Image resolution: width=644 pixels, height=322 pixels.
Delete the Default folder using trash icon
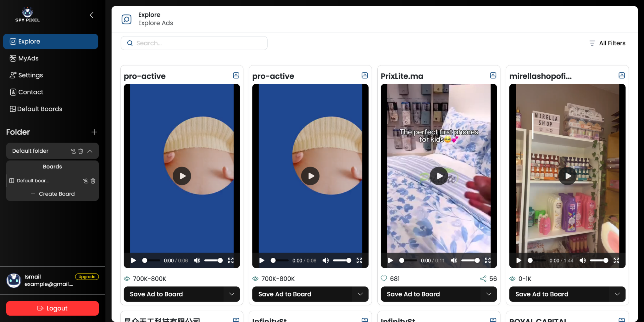(81, 151)
